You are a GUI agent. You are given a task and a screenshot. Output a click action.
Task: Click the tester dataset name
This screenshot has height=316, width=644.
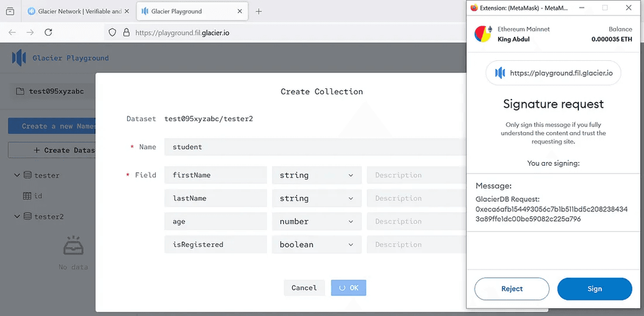[x=47, y=175]
